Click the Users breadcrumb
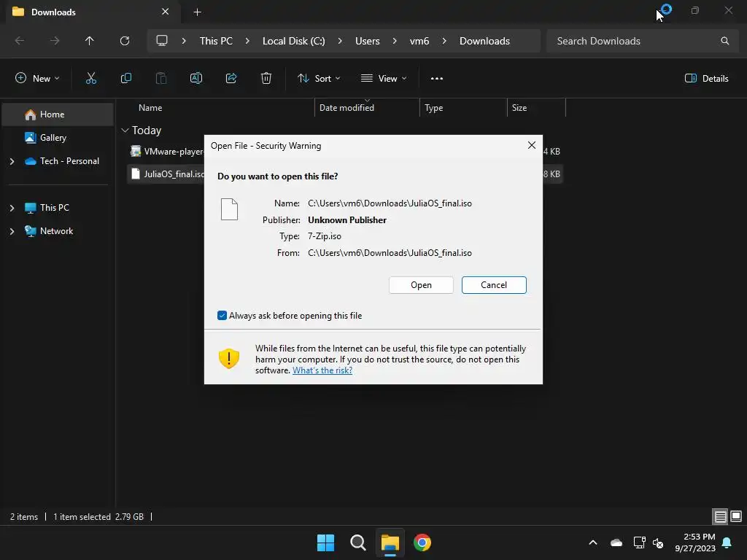This screenshot has width=747, height=560. tap(368, 41)
